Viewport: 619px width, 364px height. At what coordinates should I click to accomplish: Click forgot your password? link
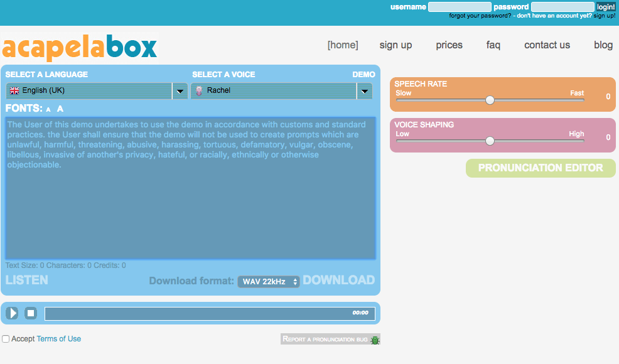coord(480,16)
